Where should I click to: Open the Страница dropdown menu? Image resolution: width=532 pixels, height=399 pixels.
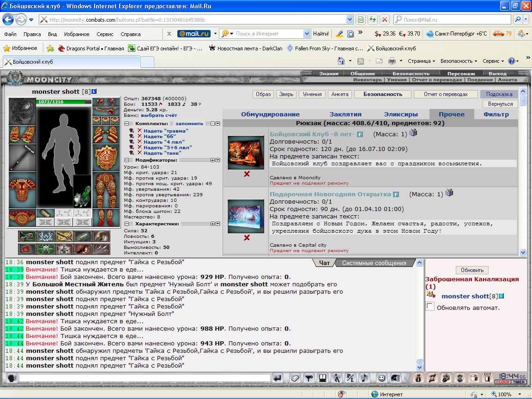point(421,61)
